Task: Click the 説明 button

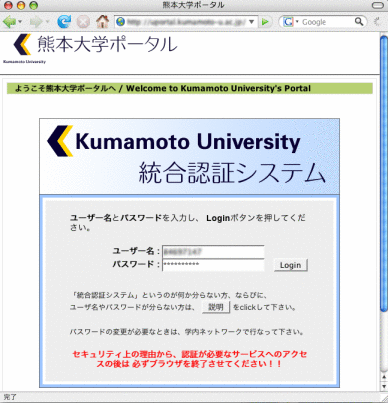Action: tap(216, 307)
